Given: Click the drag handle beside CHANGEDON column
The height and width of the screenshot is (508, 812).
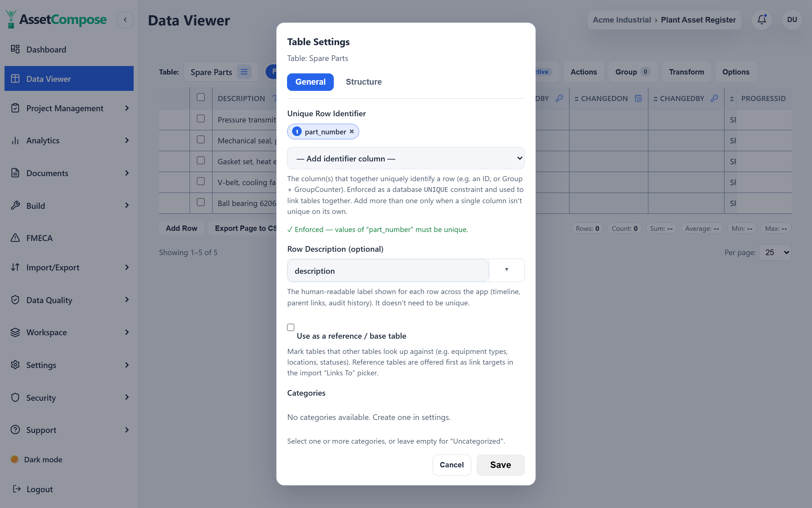Looking at the screenshot, I should [577, 99].
